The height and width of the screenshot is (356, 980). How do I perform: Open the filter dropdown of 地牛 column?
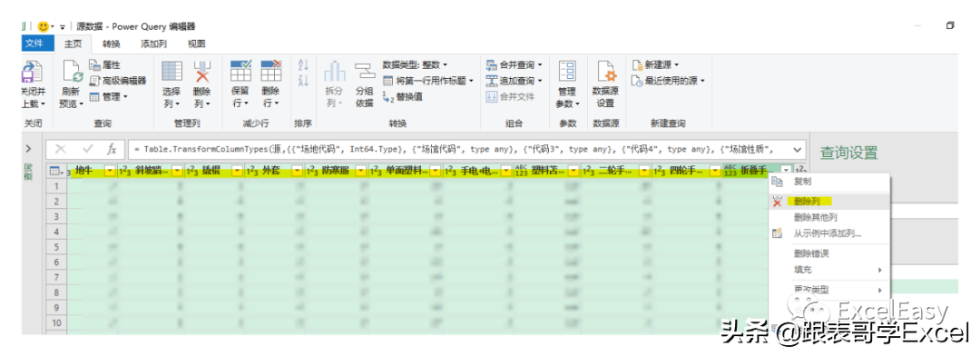111,170
